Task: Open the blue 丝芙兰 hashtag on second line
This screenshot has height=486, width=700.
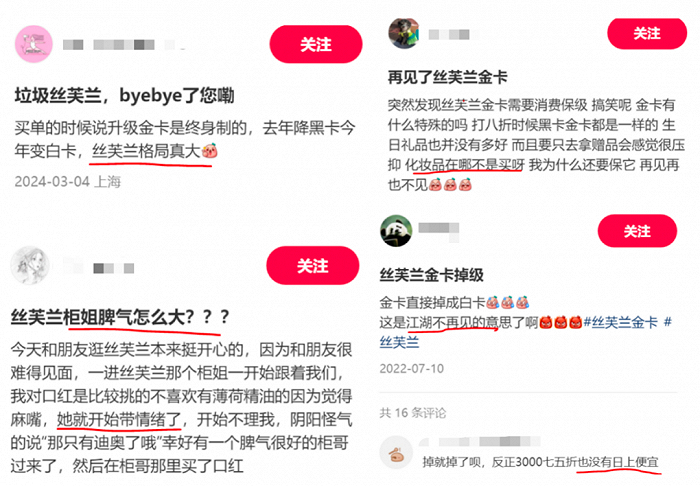Action: (400, 342)
